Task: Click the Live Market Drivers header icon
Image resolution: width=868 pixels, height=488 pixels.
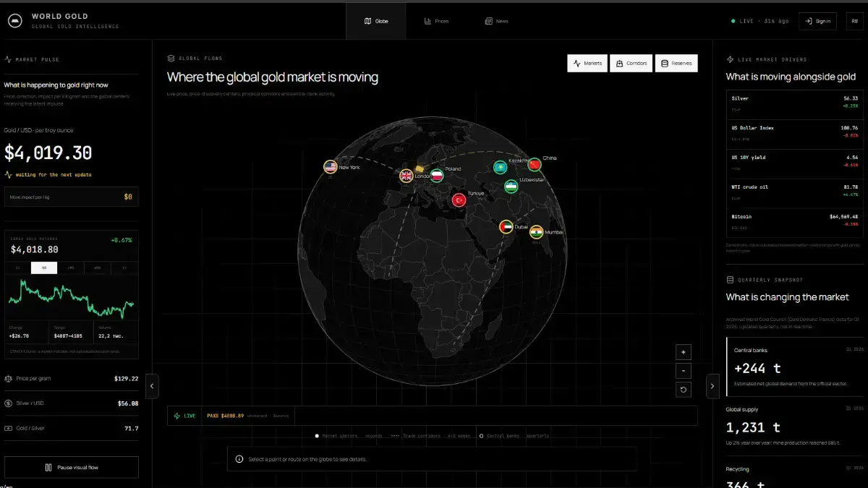Action: click(731, 59)
